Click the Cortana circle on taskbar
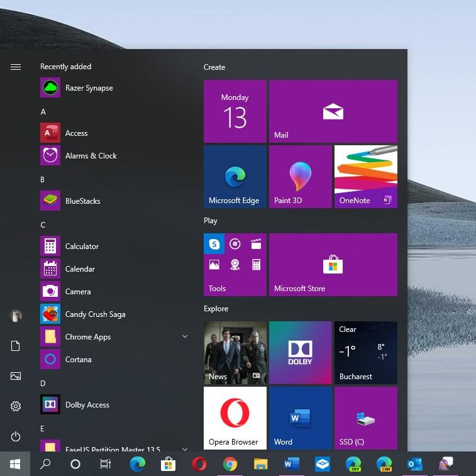The image size is (476, 476). pyautogui.click(x=75, y=464)
